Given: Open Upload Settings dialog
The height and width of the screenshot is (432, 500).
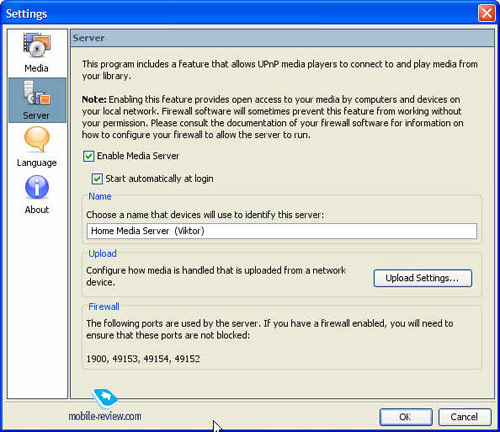Looking at the screenshot, I should point(423,278).
